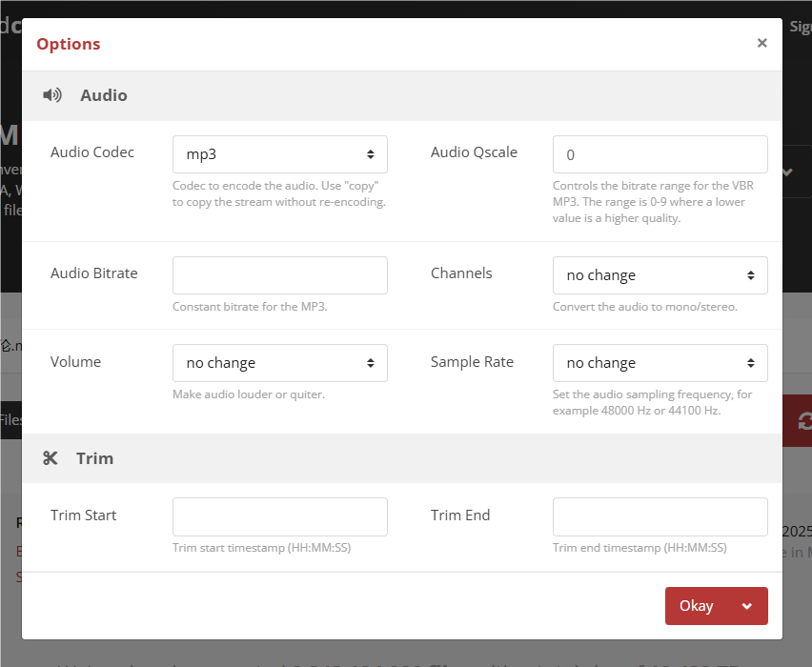Click the chevron at right edge behind dialog
Image resolution: width=812 pixels, height=667 pixels.
point(787,172)
